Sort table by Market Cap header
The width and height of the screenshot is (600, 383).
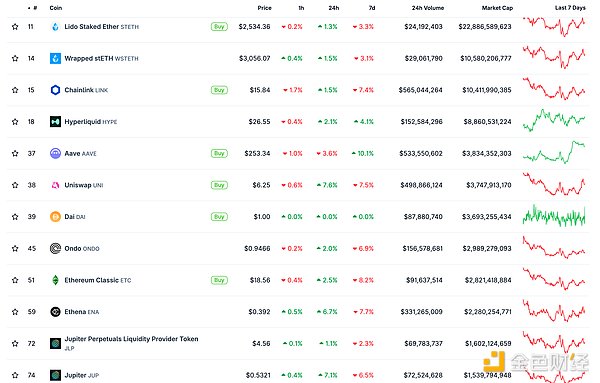point(497,8)
